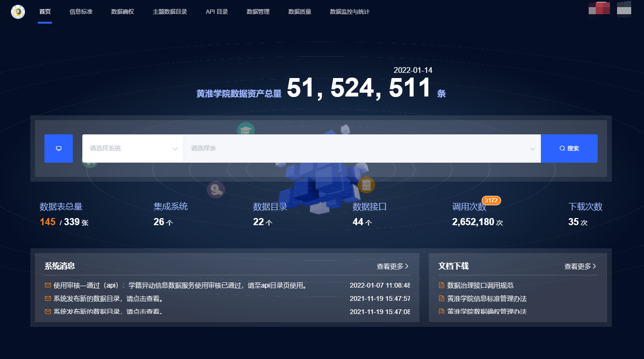This screenshot has height=359, width=644.
Task: Click the 搜索 search button
Action: (x=569, y=148)
